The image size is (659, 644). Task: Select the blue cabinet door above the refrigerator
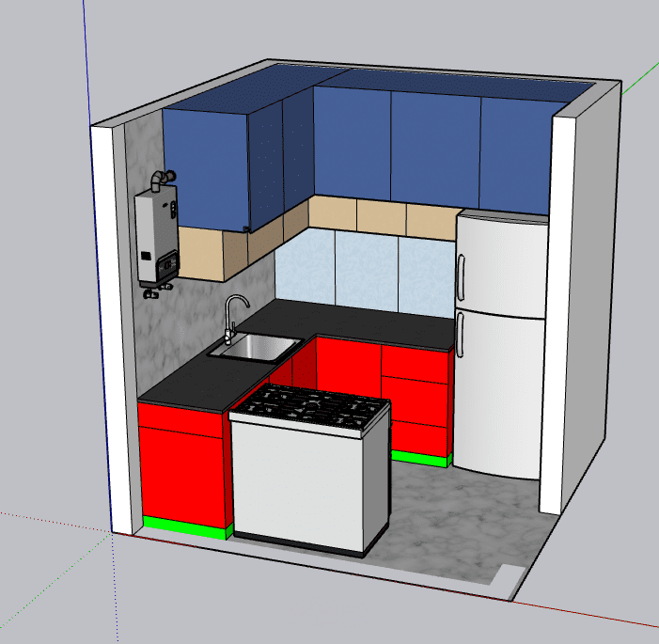click(515, 156)
